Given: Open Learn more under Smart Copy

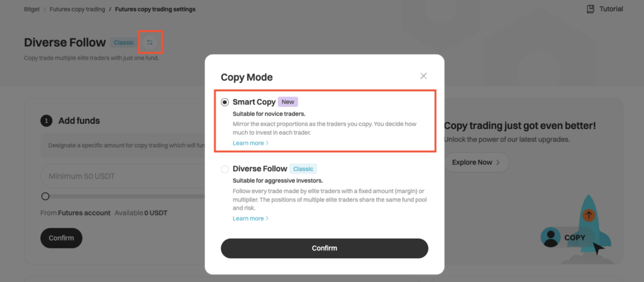Looking at the screenshot, I should tap(250, 143).
